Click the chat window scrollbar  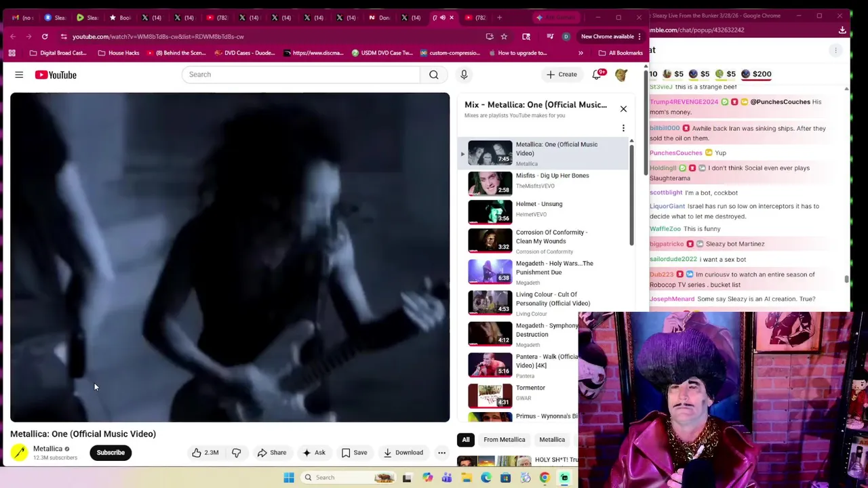(x=846, y=279)
